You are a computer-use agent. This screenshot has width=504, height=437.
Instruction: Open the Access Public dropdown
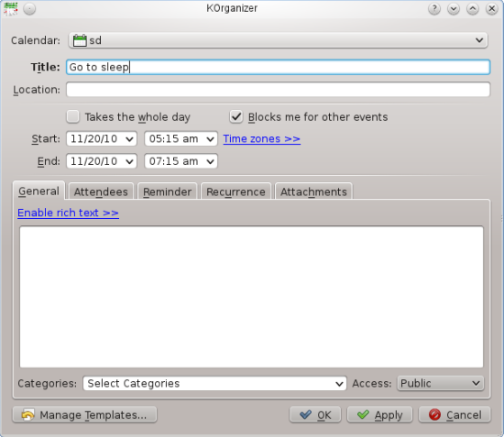(441, 383)
